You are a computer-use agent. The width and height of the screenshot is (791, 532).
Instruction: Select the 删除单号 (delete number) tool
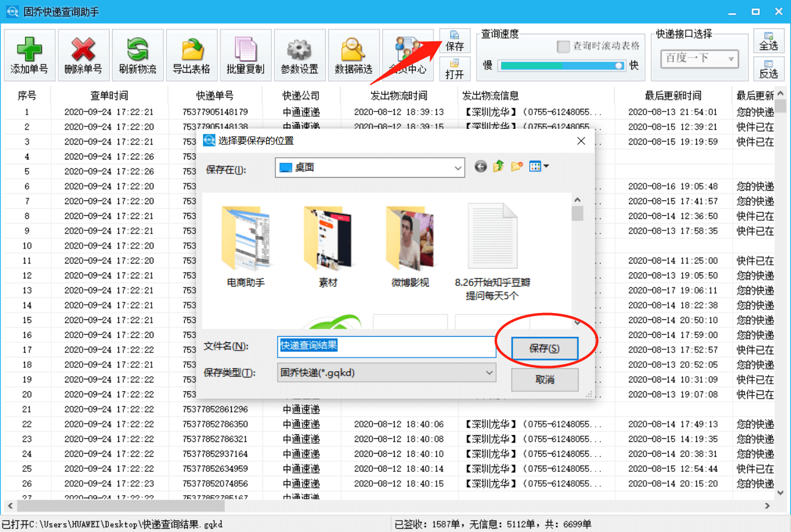tap(83, 54)
